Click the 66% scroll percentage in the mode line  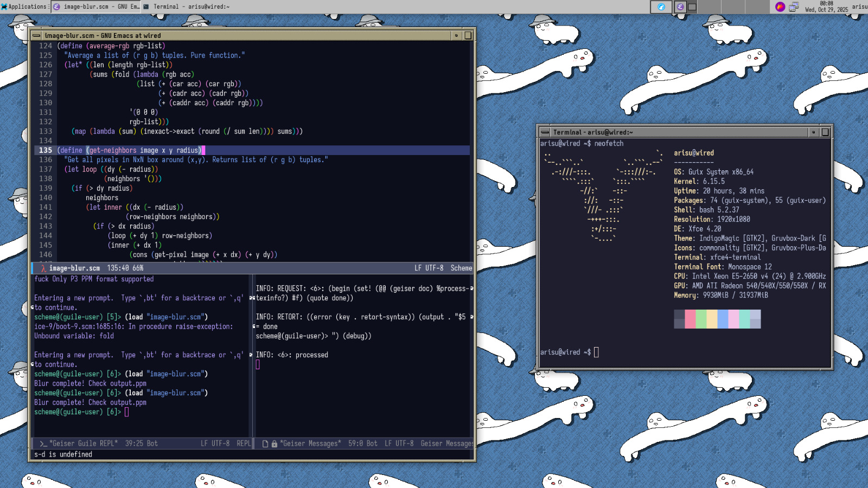138,268
